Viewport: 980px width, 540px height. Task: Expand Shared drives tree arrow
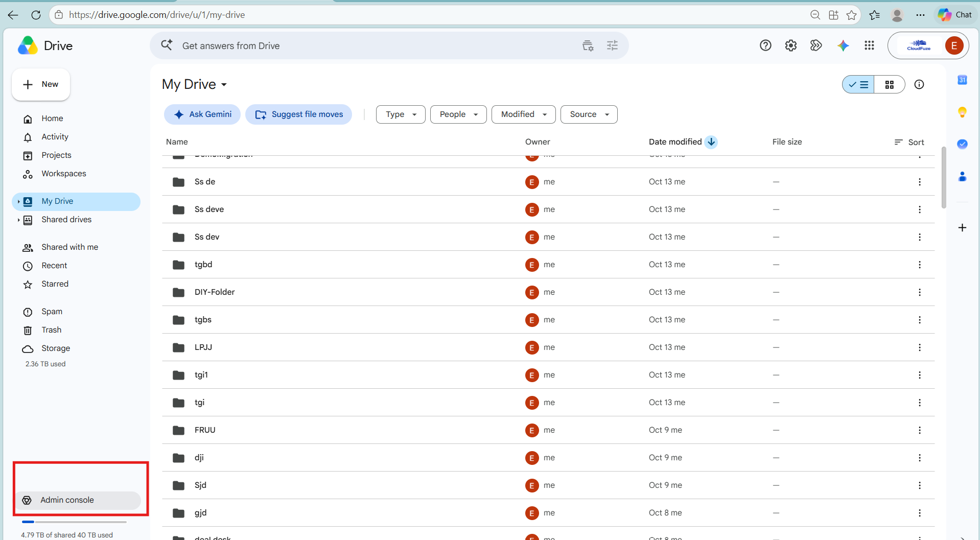click(18, 220)
